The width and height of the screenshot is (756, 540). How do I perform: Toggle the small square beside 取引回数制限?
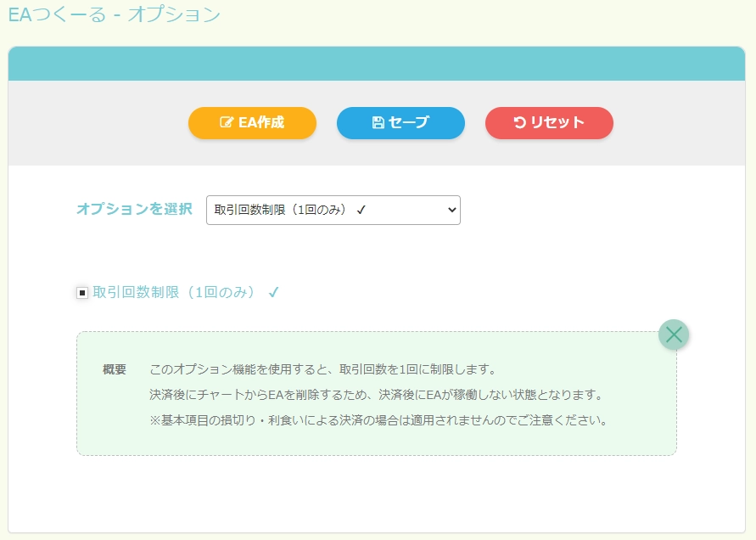click(x=82, y=293)
